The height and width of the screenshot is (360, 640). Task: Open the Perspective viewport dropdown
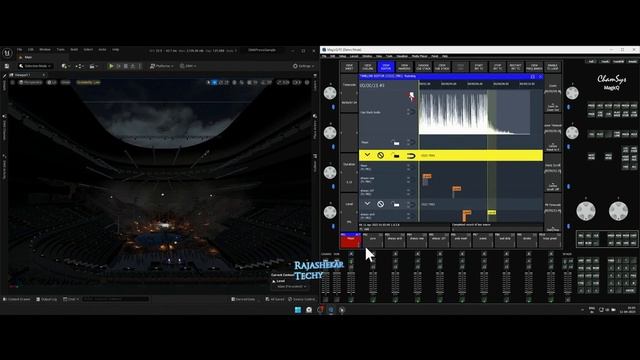(x=30, y=82)
